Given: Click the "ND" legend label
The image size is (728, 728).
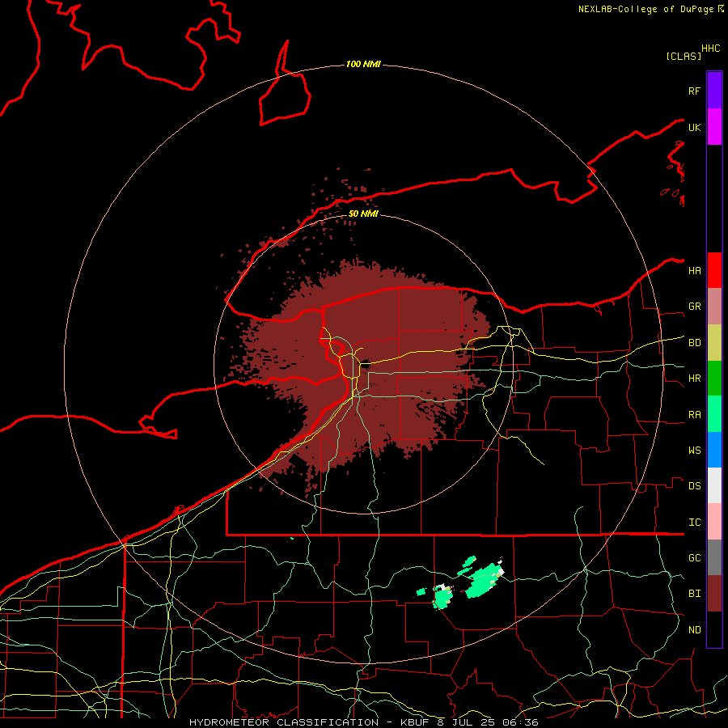Looking at the screenshot, I should [x=694, y=630].
